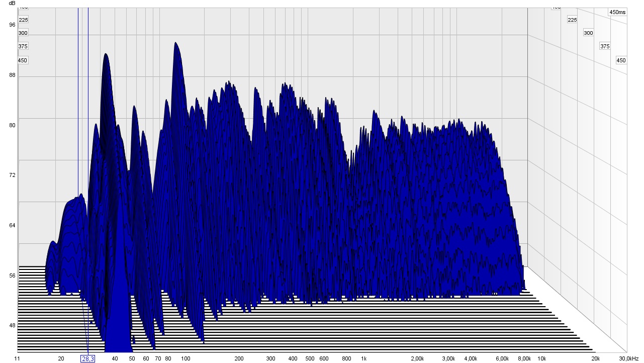This screenshot has height=363, width=644.
Task: Click the 6,00k frequency axis label
Action: pyautogui.click(x=502, y=358)
